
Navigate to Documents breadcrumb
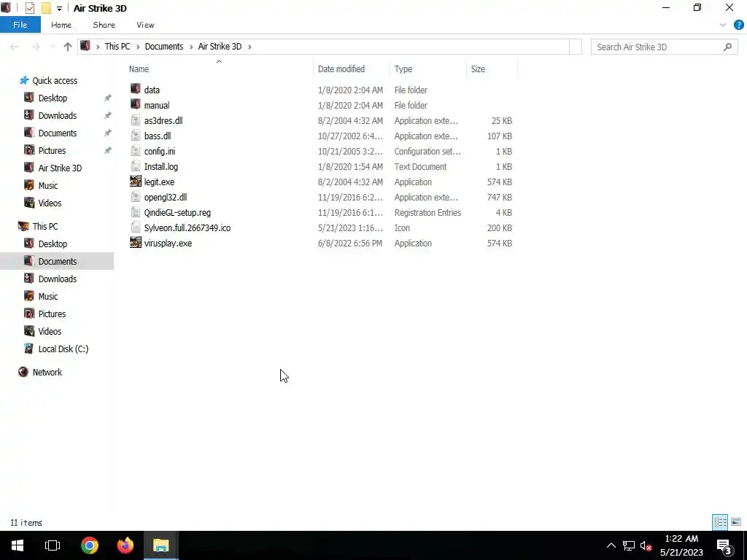(x=164, y=46)
